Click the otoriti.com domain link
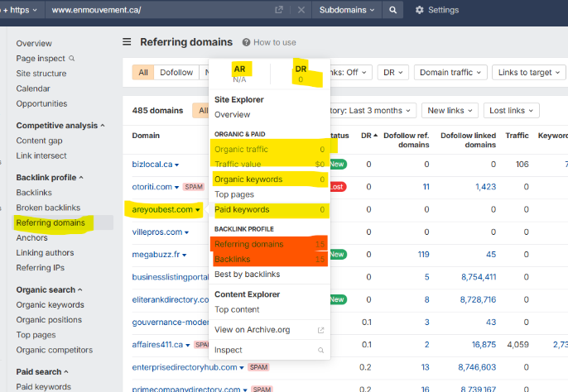 coord(152,187)
